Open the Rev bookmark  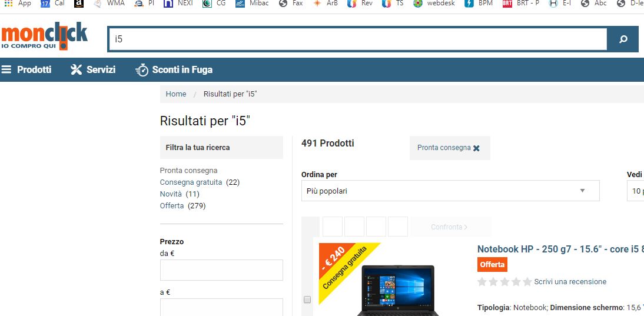tap(360, 4)
